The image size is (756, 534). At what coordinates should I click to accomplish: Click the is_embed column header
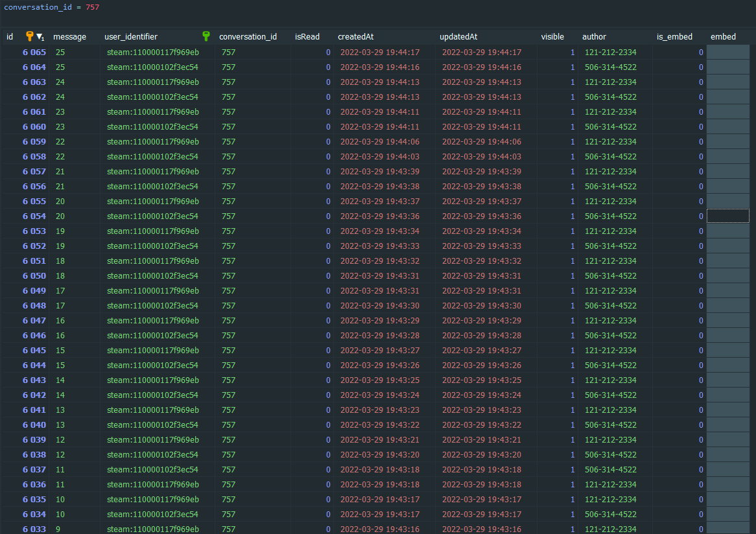coord(674,36)
